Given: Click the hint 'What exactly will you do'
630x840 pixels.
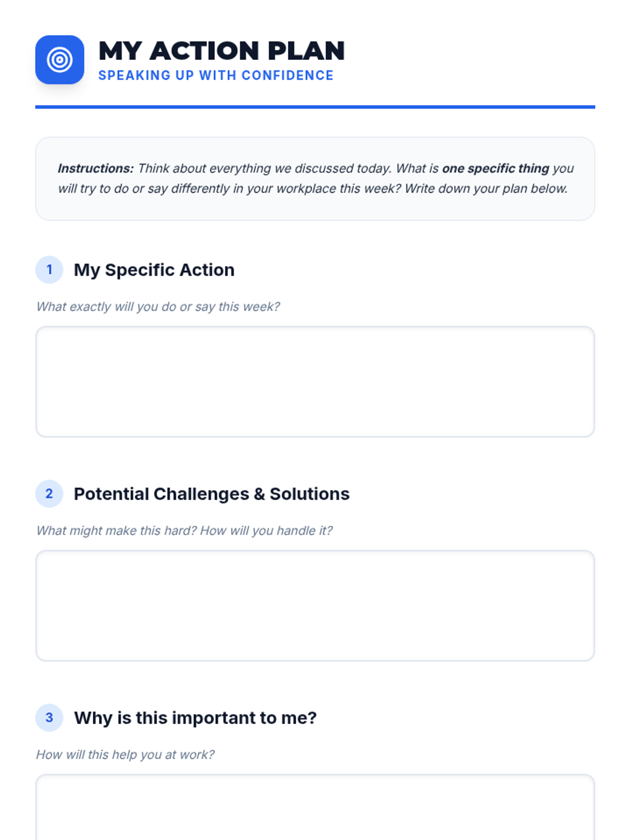Looking at the screenshot, I should pyautogui.click(x=158, y=307).
